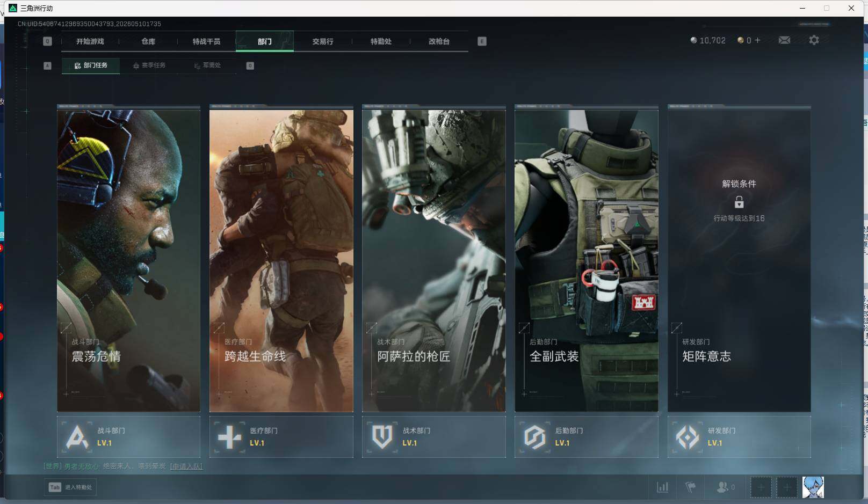Click the lock icon under 解锁条件
This screenshot has height=504, width=868.
pyautogui.click(x=739, y=202)
